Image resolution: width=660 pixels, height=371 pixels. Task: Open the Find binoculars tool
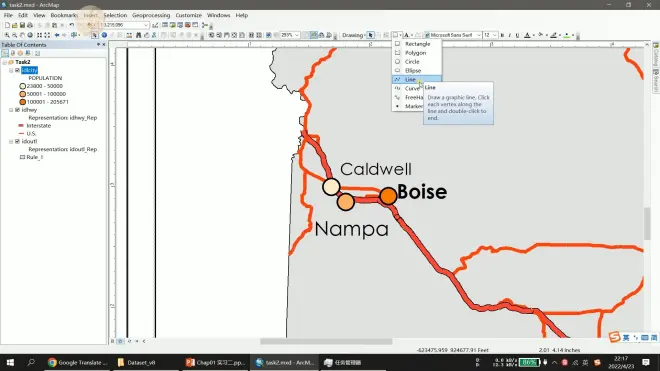click(138, 35)
